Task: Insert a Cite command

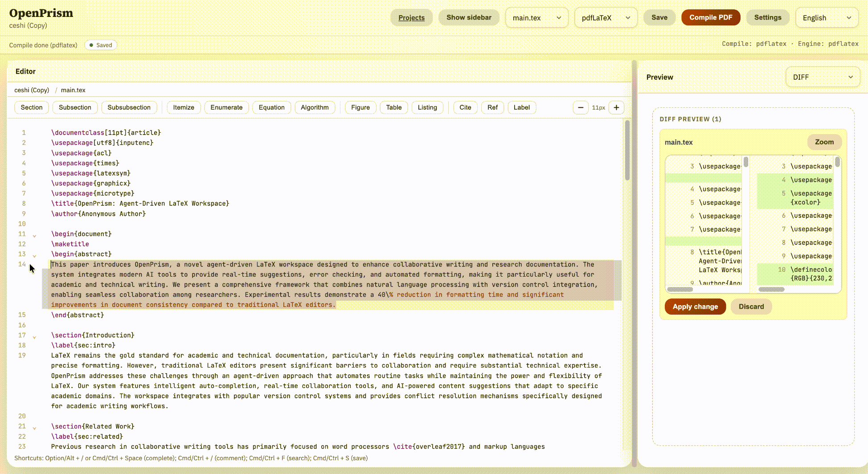Action: (x=465, y=107)
